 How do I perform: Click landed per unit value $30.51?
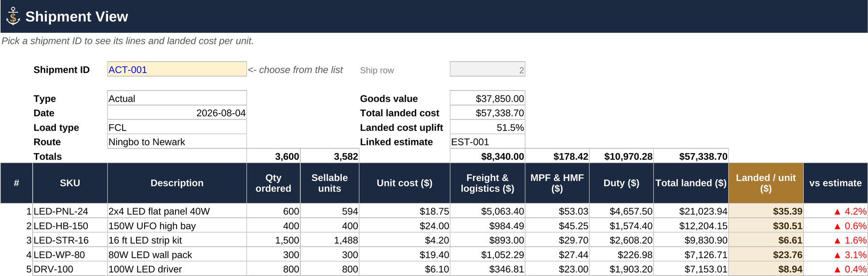coord(766,225)
